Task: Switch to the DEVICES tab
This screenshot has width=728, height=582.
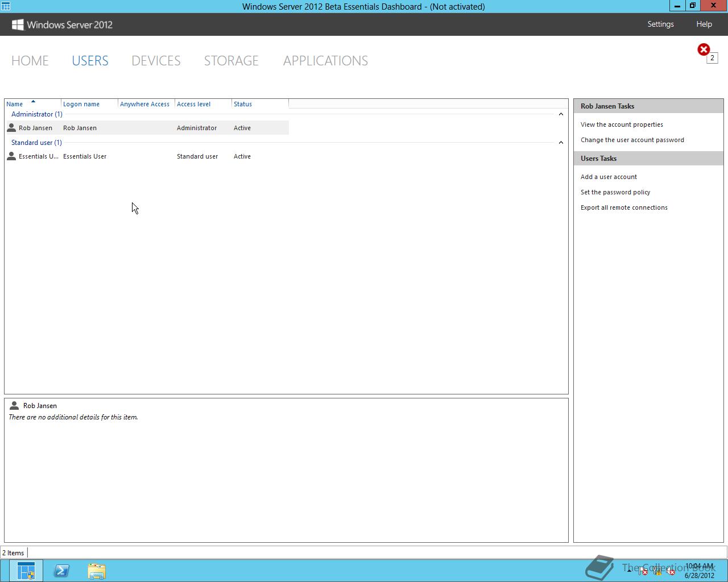Action: pyautogui.click(x=156, y=61)
